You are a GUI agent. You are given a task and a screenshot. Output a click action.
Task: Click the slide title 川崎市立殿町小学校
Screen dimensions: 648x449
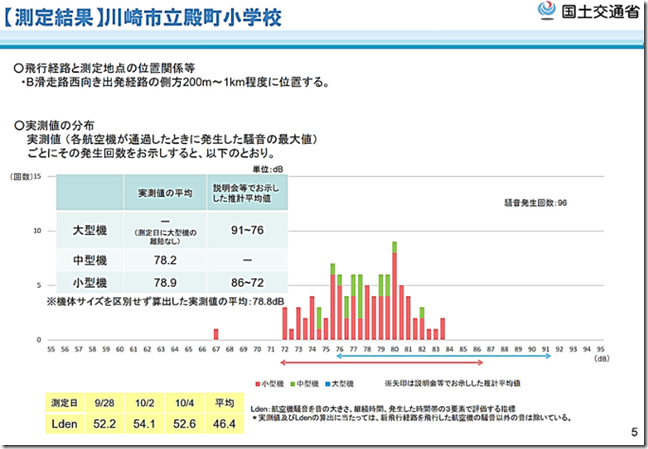pos(193,18)
